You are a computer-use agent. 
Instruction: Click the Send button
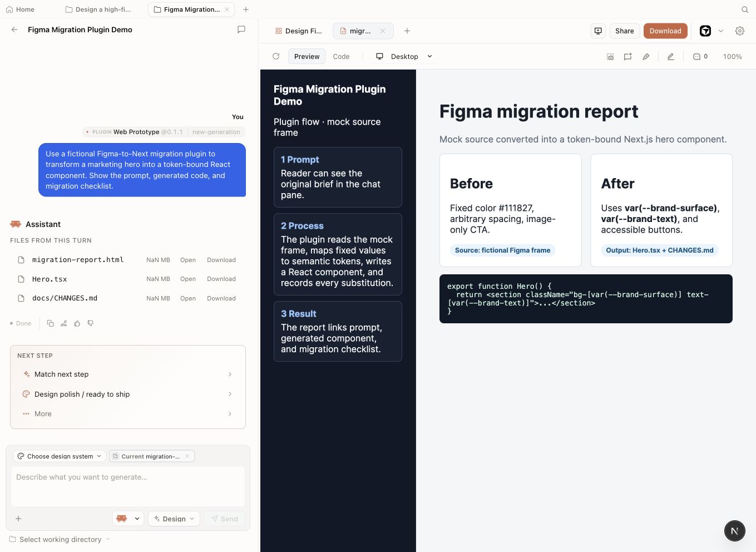click(224, 519)
